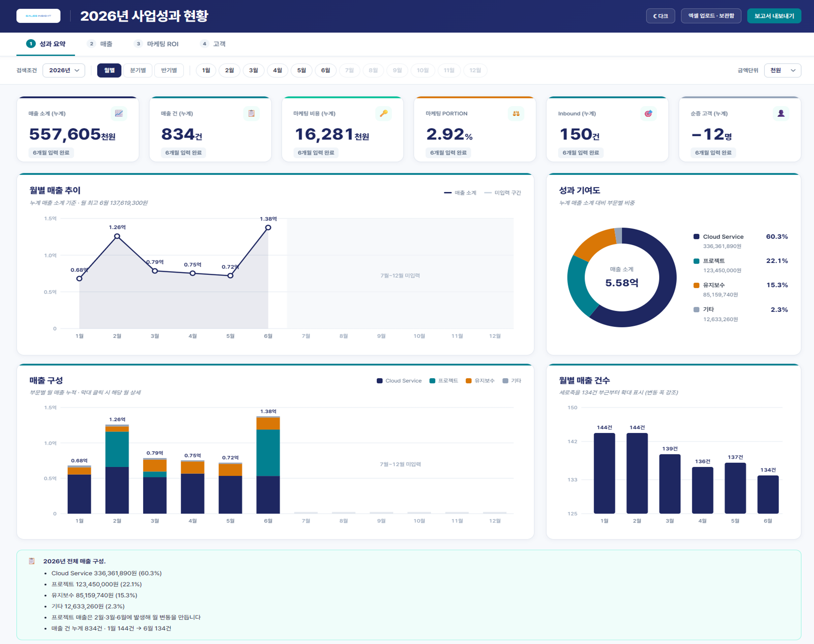
Task: Click the chart icon on 매출 소계 card
Action: [x=119, y=114]
